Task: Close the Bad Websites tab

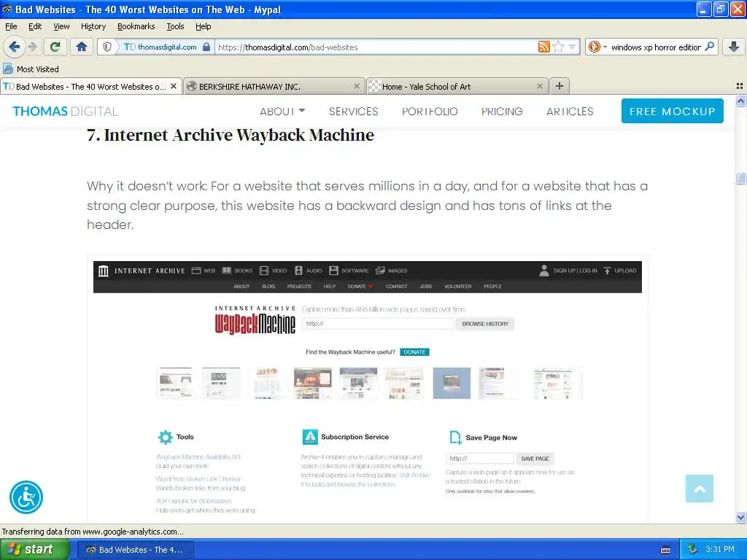Action: pyautogui.click(x=174, y=86)
